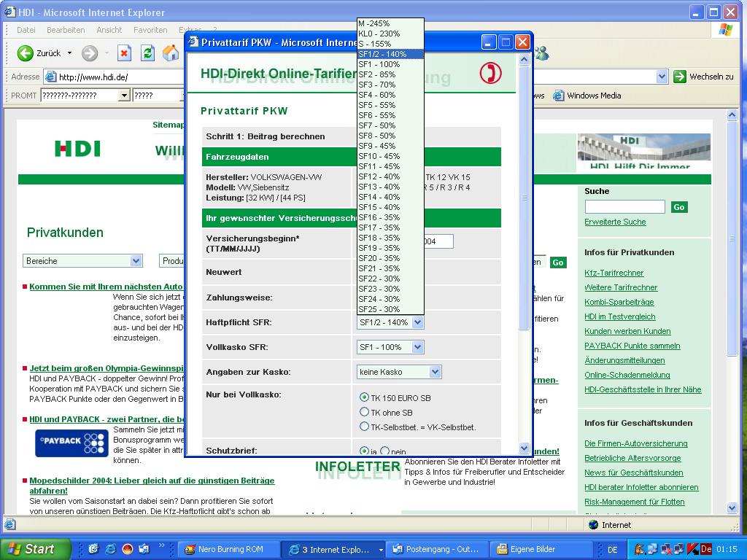Image resolution: width=747 pixels, height=560 pixels.
Task: Click the Messenger people icon in toolbar
Action: [542, 53]
